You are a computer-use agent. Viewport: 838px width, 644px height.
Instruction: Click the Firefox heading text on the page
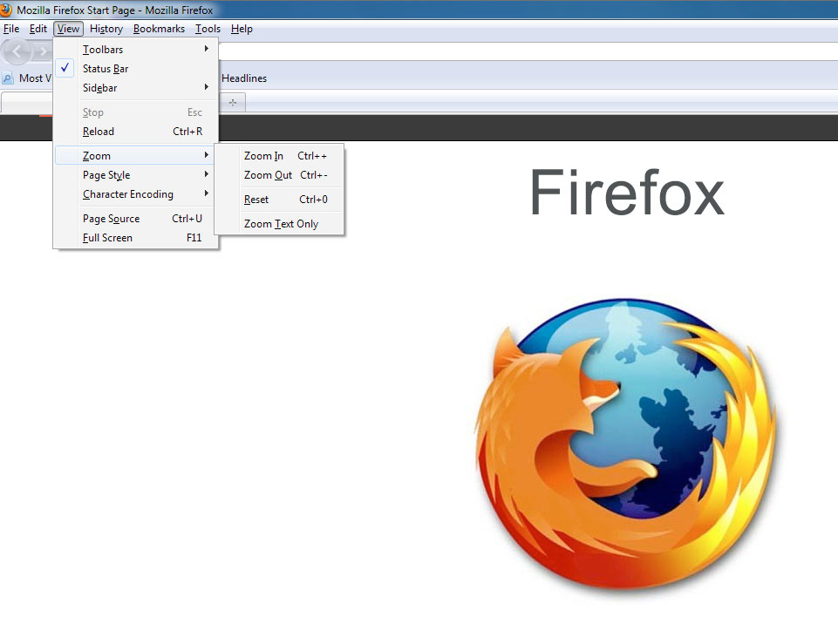[627, 193]
